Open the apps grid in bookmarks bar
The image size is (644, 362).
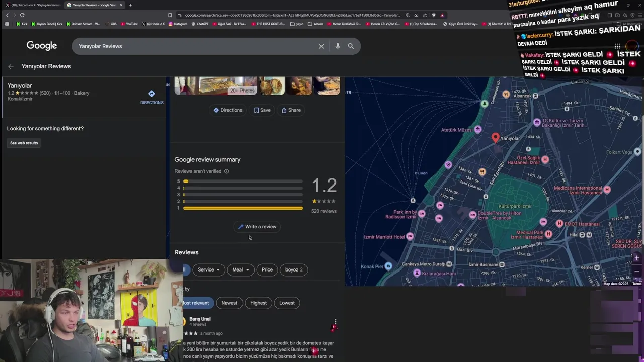point(7,24)
